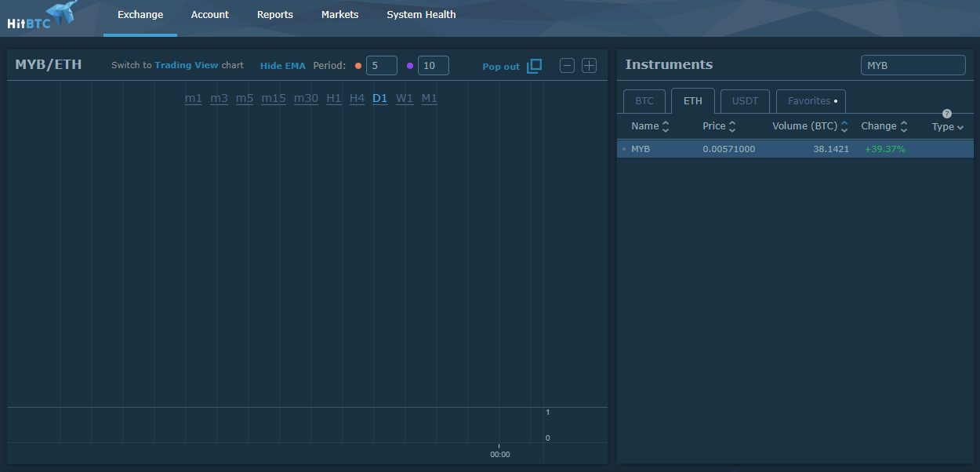
Task: Click the EMA period field showing 5
Action: click(382, 66)
